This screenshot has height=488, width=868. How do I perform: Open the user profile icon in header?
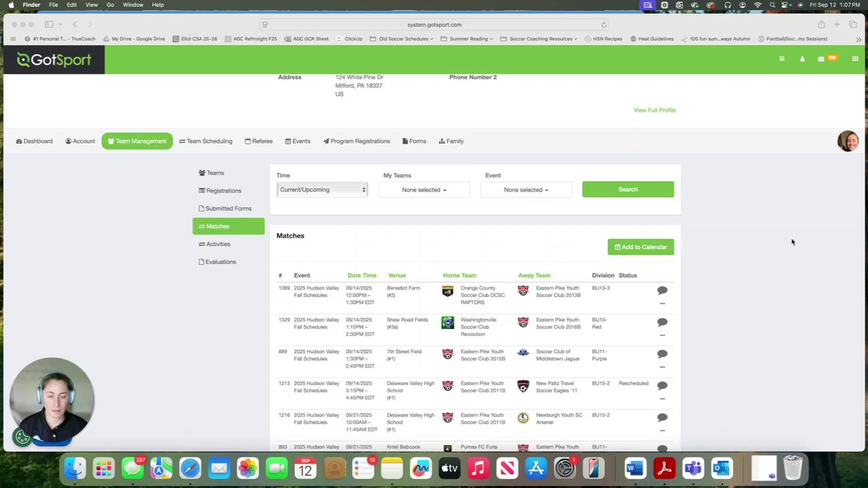point(802,59)
